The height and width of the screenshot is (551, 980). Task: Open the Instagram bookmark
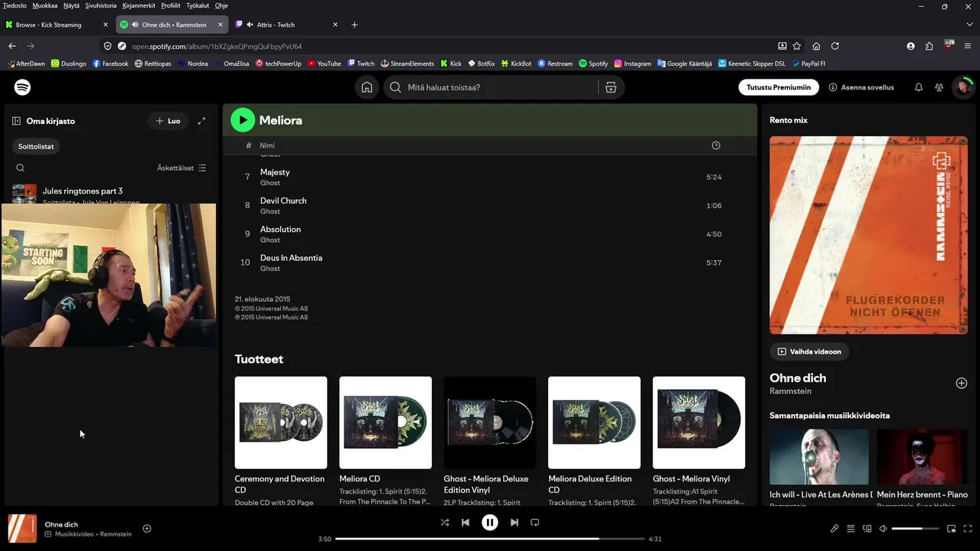point(632,64)
